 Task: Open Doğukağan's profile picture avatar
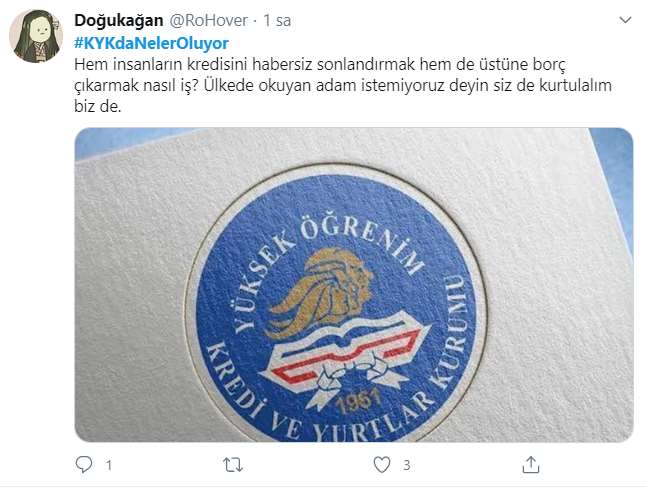[x=36, y=36]
